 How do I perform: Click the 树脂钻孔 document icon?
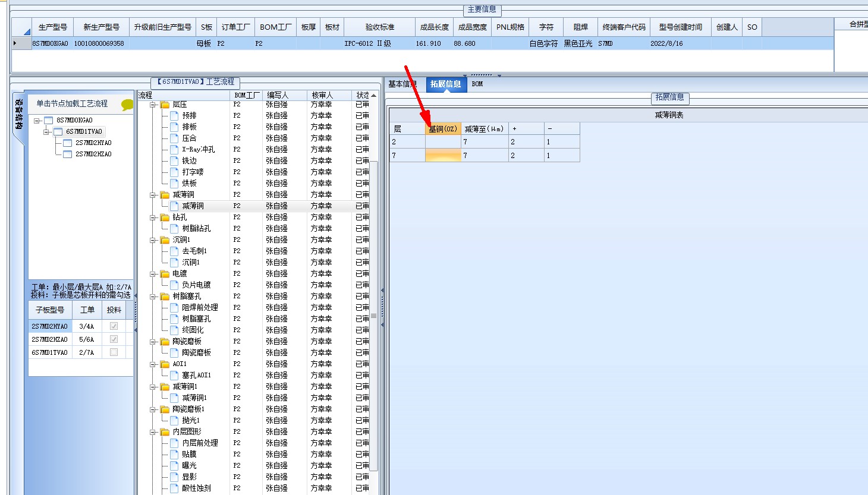[174, 228]
